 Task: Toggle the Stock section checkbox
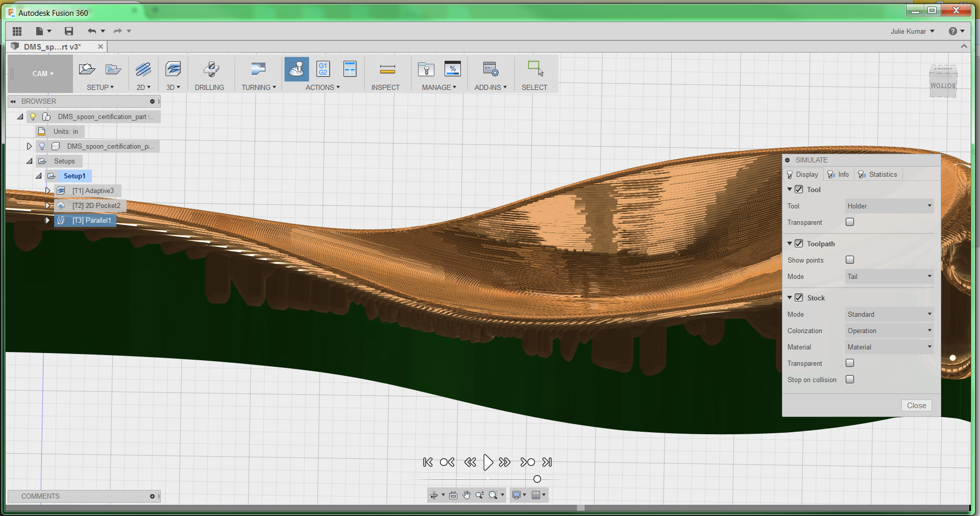click(x=799, y=298)
